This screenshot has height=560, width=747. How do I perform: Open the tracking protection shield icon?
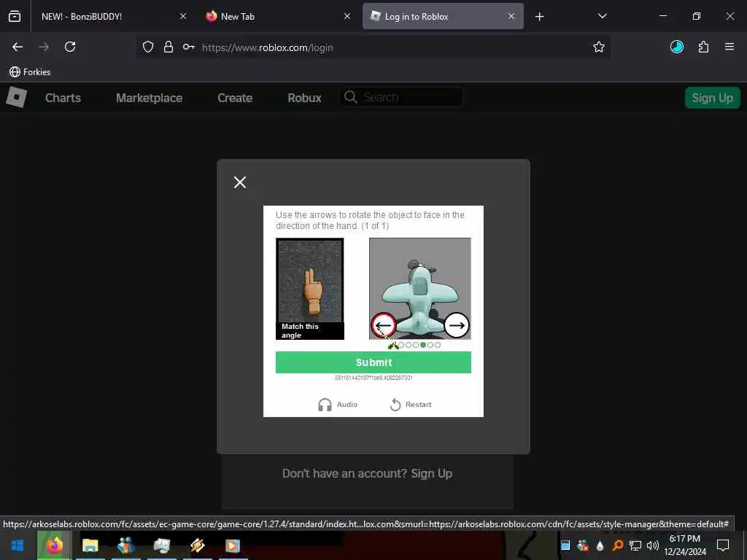[x=148, y=47]
